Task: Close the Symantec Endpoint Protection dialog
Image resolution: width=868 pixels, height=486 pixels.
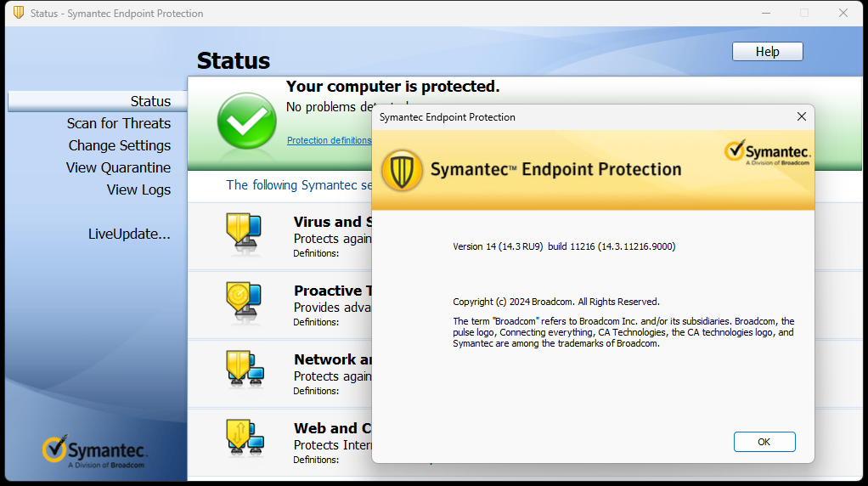Action: pyautogui.click(x=802, y=116)
